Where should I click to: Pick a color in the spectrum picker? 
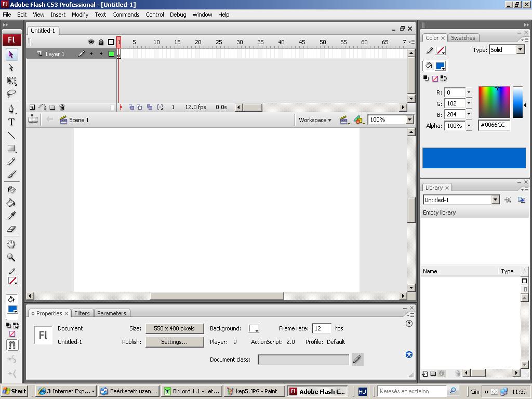click(x=495, y=102)
